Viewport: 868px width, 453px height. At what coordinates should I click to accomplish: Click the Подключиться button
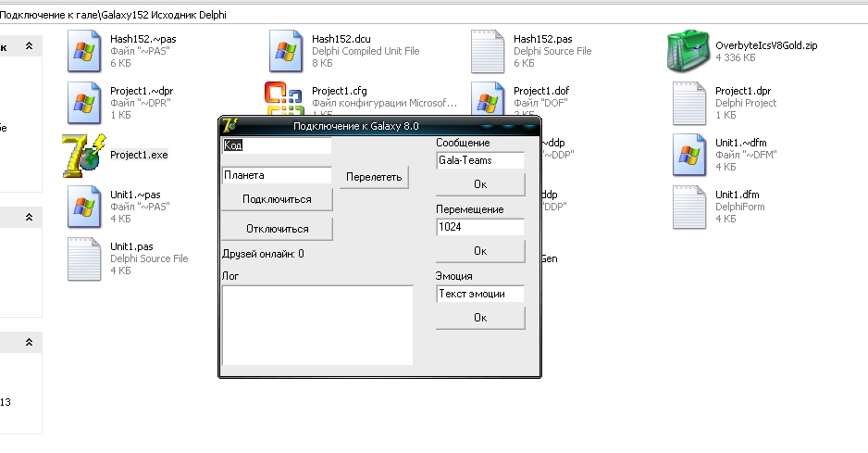pos(277,199)
